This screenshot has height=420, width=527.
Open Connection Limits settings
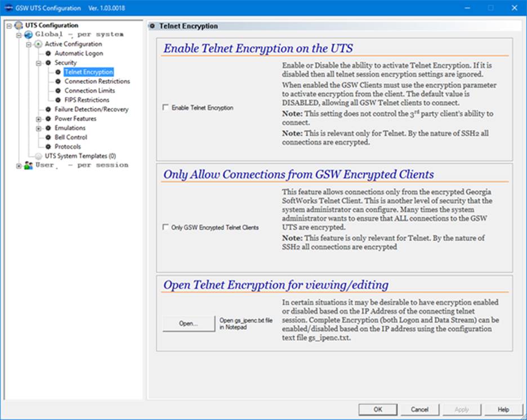tap(90, 91)
